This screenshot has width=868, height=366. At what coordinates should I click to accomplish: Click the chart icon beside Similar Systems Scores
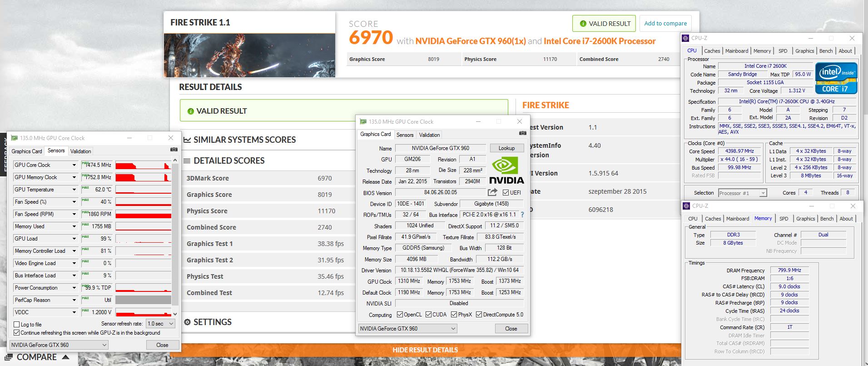coord(187,140)
